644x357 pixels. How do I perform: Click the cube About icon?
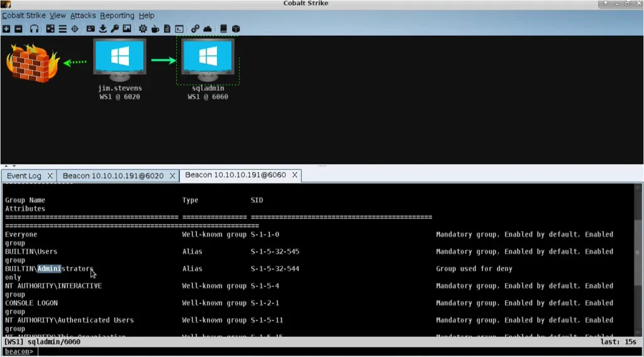236,29
